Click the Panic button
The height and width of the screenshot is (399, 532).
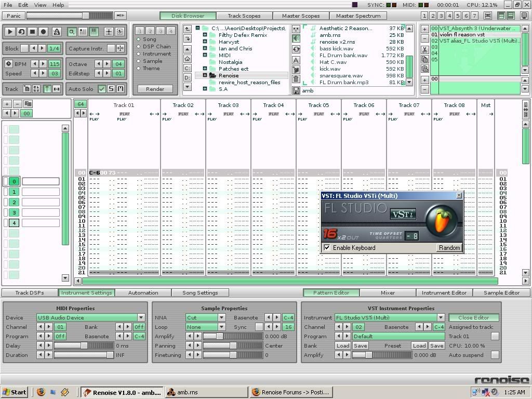(14, 16)
